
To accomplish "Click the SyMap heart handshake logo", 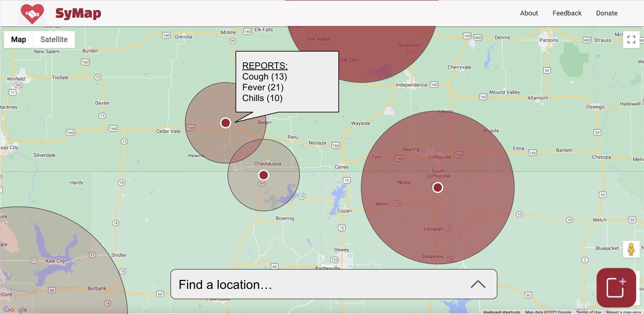I will pyautogui.click(x=32, y=13).
